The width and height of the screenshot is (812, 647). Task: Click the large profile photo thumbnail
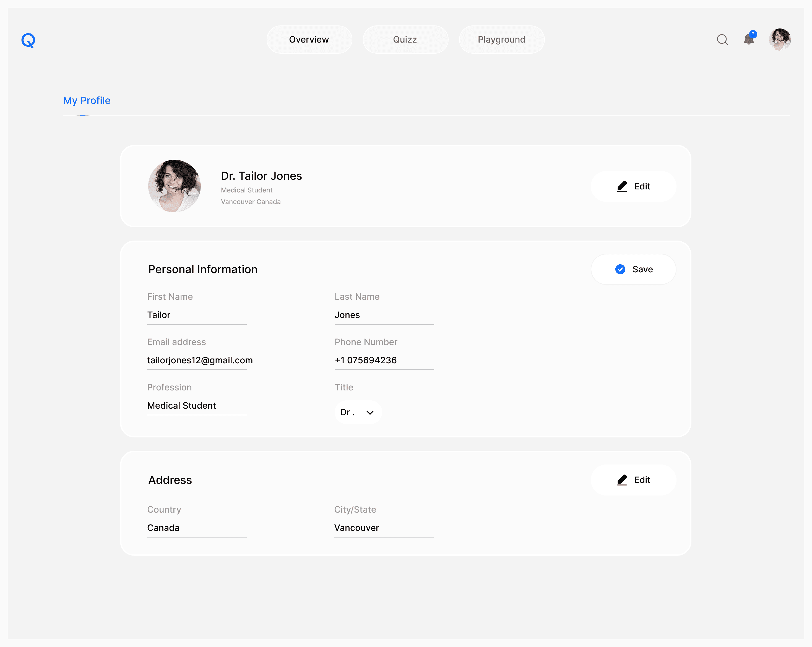click(x=175, y=186)
